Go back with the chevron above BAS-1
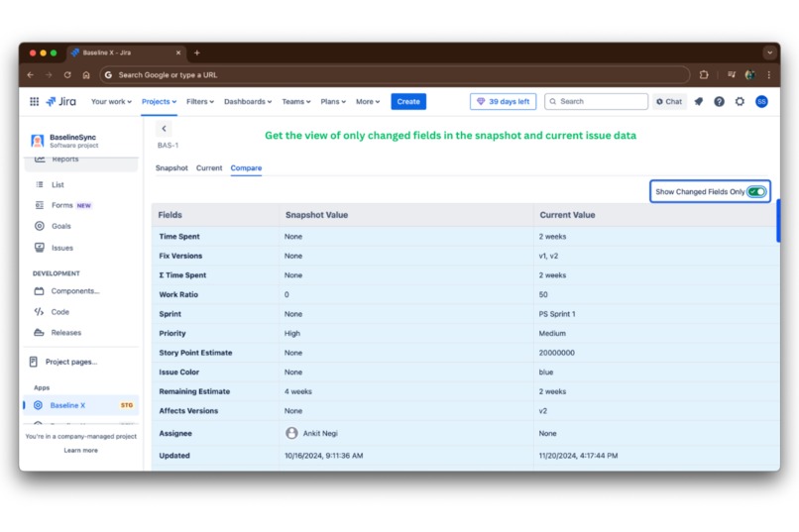This screenshot has width=799, height=532. (165, 128)
